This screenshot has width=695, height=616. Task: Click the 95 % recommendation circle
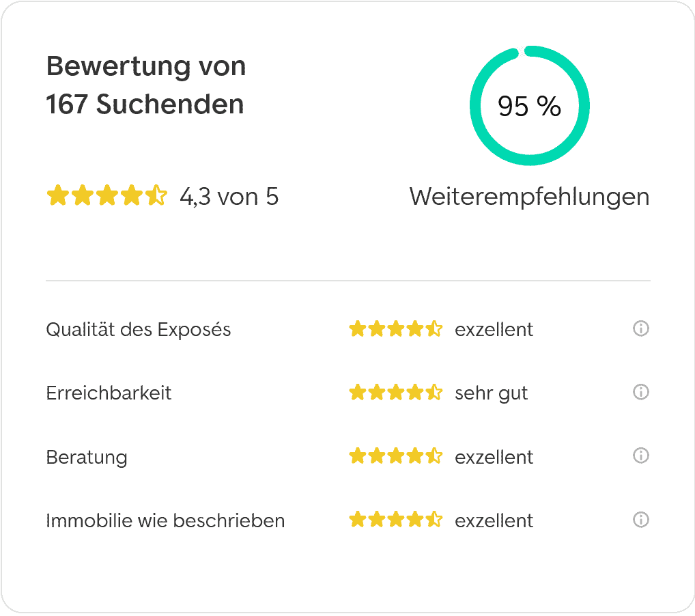[x=530, y=106]
